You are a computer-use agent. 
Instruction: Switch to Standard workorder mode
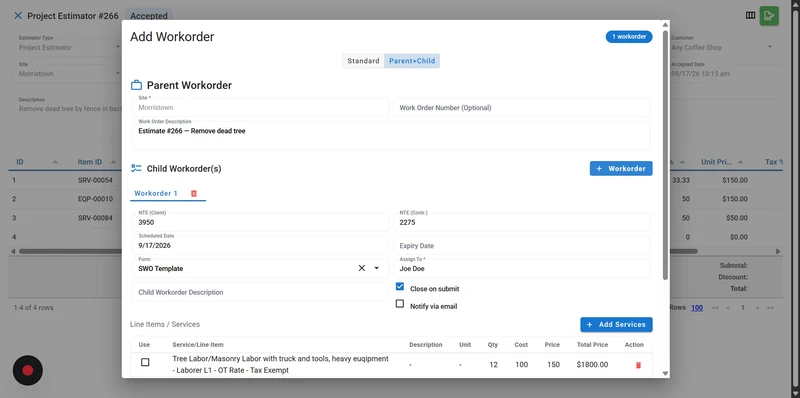[363, 61]
